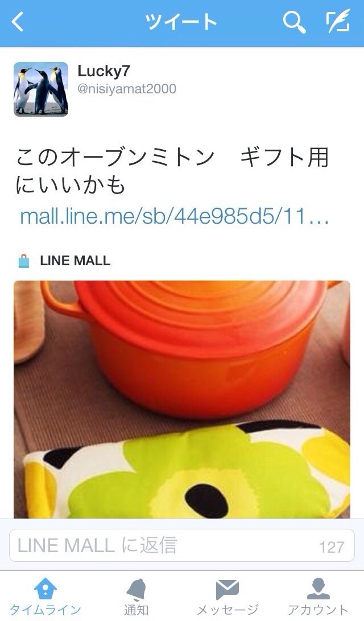The height and width of the screenshot is (621, 364).
Task: Tap the tweet text about oven mitten
Action: tap(172, 171)
